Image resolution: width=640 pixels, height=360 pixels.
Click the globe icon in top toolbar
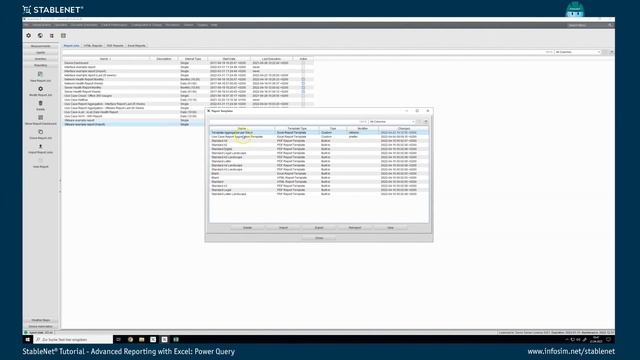coord(40,36)
